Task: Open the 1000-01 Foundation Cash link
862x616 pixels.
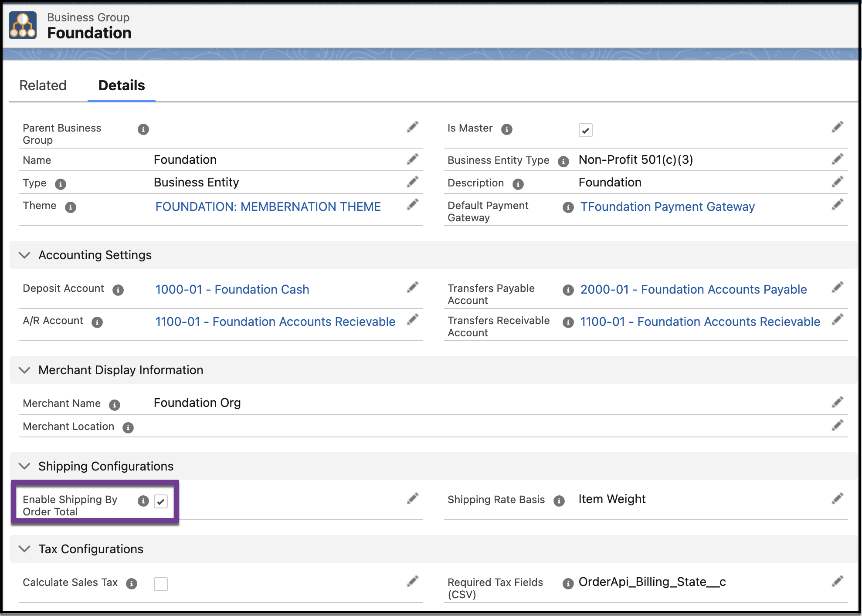Action: pyautogui.click(x=232, y=289)
